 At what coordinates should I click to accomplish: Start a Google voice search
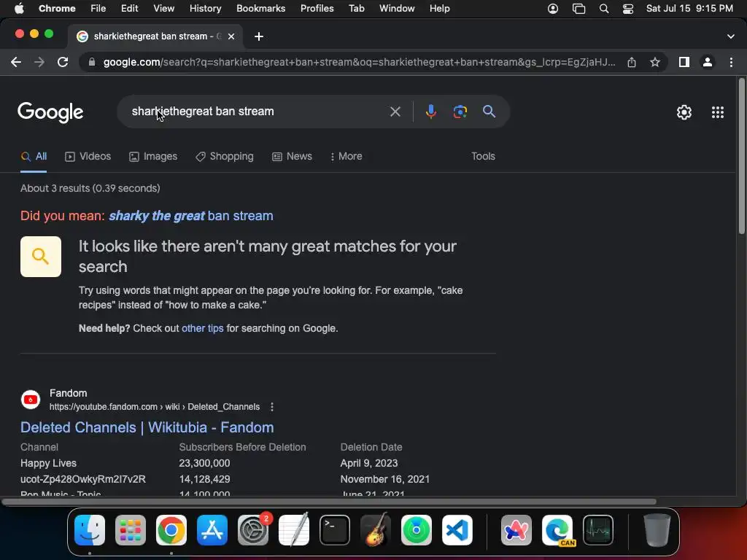point(430,112)
